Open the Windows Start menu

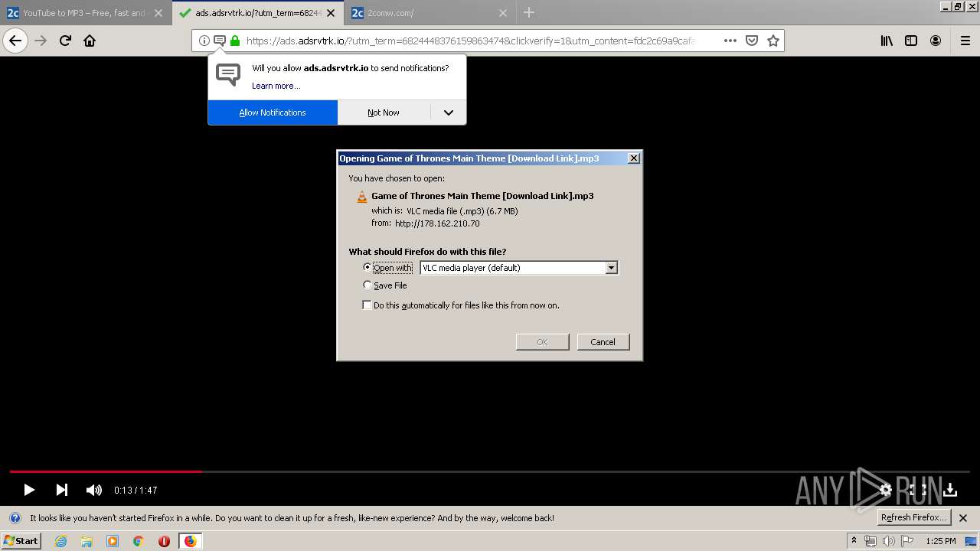tap(21, 541)
